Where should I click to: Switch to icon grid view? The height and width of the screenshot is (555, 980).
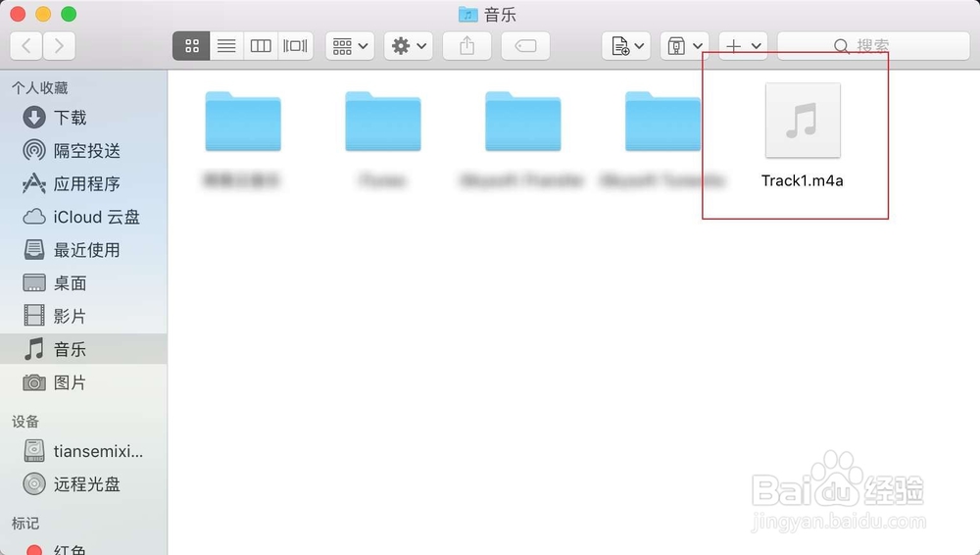tap(191, 46)
